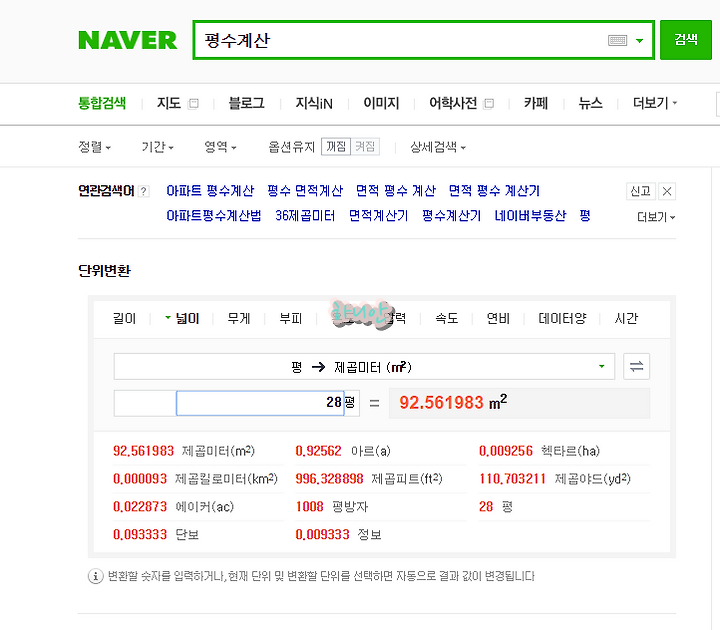
Task: Open related search 평수 면적계산
Action: pos(305,191)
